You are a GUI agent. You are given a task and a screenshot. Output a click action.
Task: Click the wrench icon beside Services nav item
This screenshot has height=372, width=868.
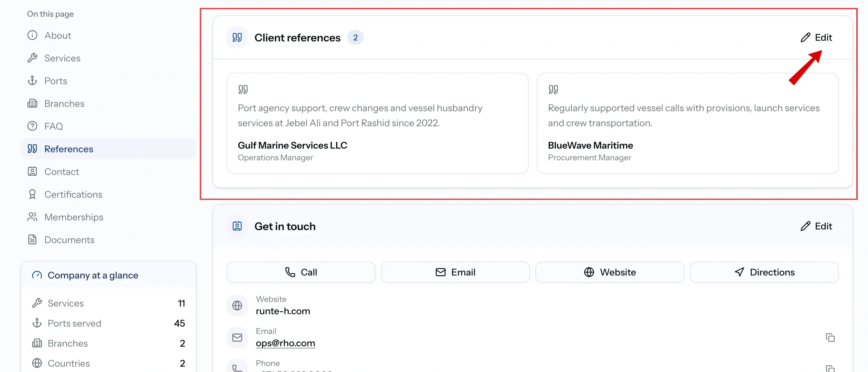coord(32,58)
